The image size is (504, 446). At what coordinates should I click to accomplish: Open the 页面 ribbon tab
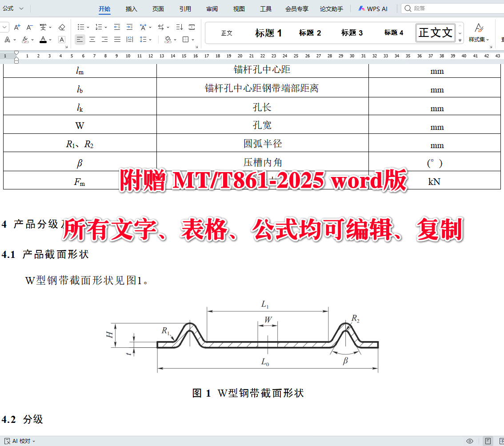coord(158,9)
